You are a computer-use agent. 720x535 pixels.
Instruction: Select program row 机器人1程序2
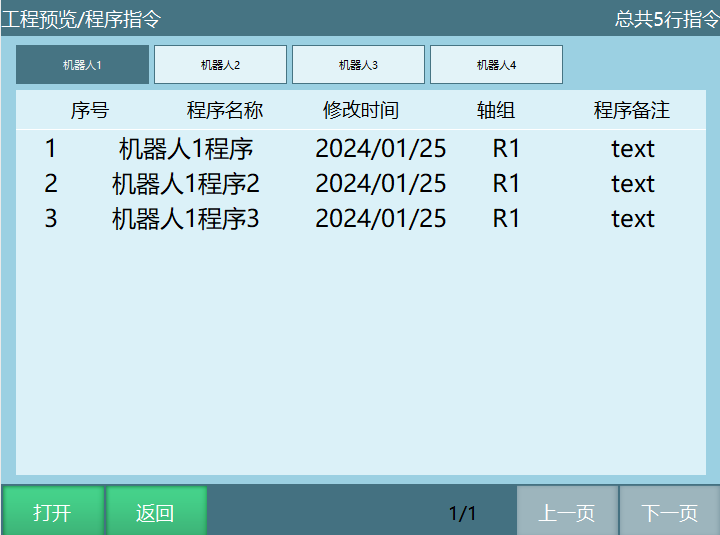(186, 184)
